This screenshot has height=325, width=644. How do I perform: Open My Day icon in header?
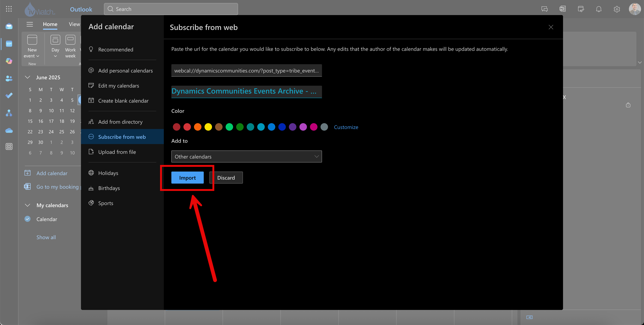(x=581, y=9)
